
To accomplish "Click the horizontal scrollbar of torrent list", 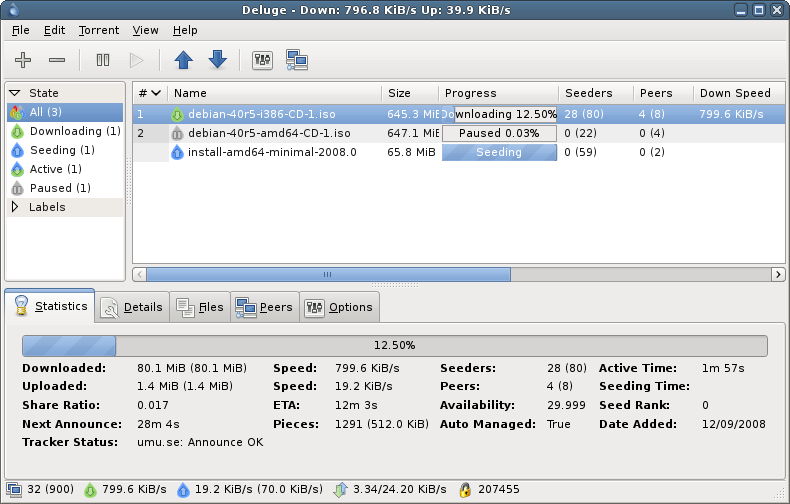I will click(x=328, y=274).
